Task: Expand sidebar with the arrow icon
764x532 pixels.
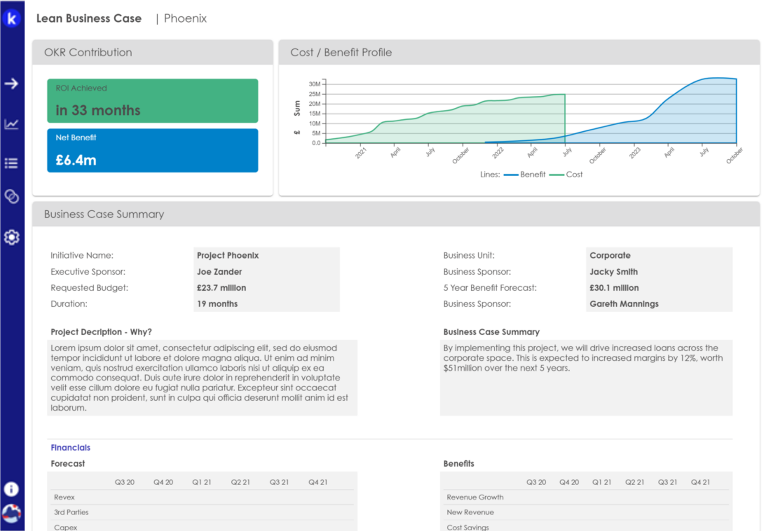Action: click(12, 83)
